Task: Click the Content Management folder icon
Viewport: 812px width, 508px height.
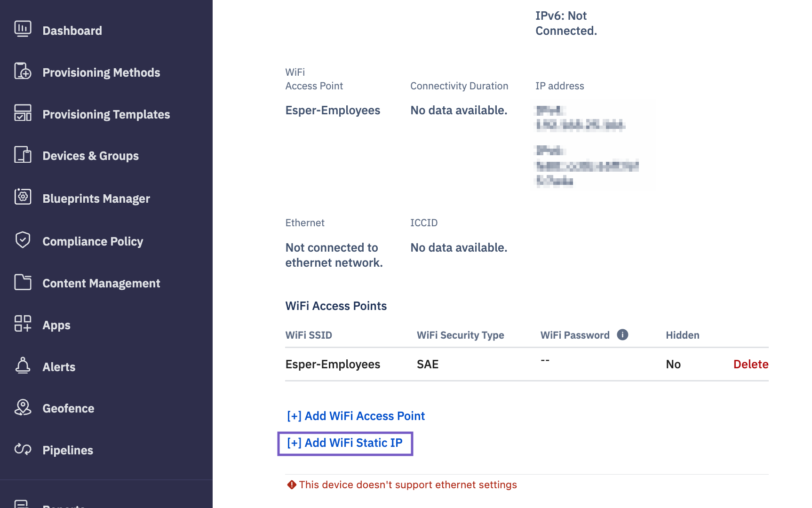Action: 23,282
